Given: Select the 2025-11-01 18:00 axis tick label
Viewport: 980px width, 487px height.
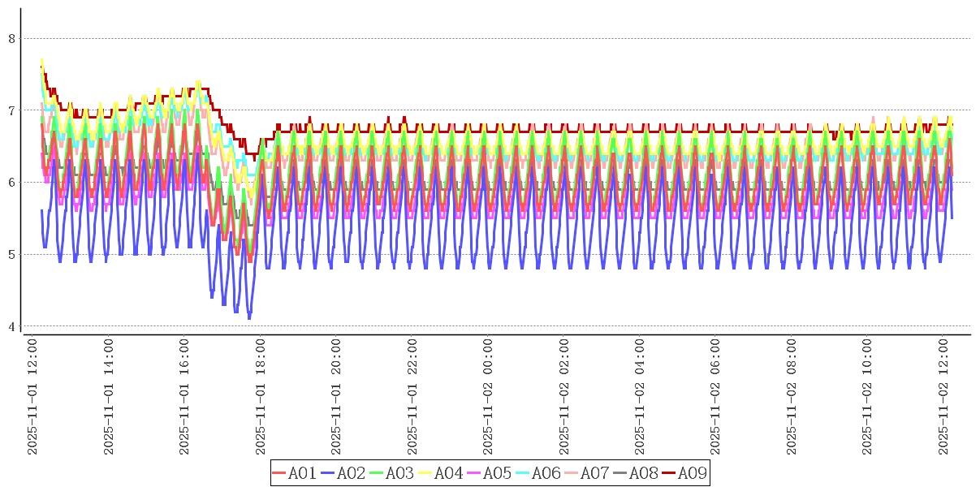Looking at the screenshot, I should point(261,398).
